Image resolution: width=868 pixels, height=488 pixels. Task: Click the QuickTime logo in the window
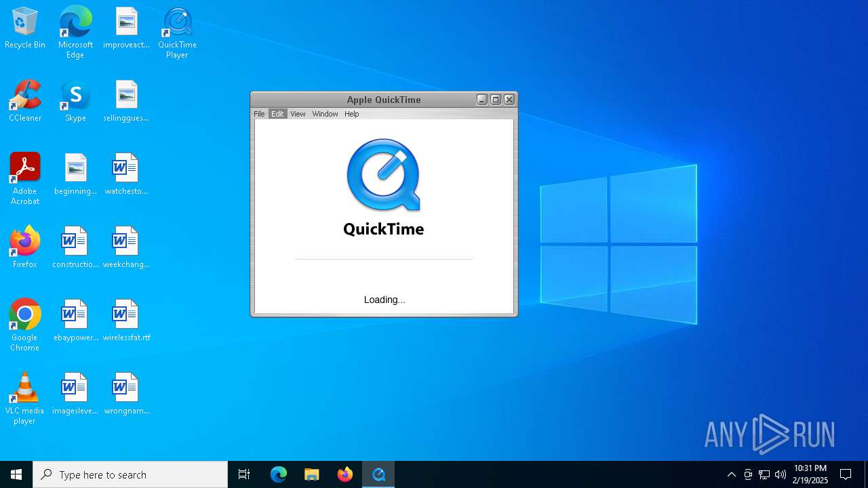click(x=384, y=175)
